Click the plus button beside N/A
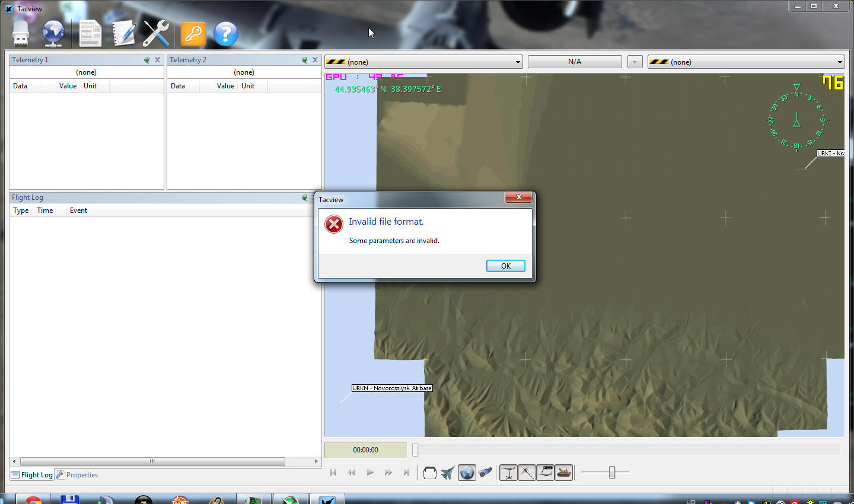This screenshot has height=504, width=854. coord(635,62)
